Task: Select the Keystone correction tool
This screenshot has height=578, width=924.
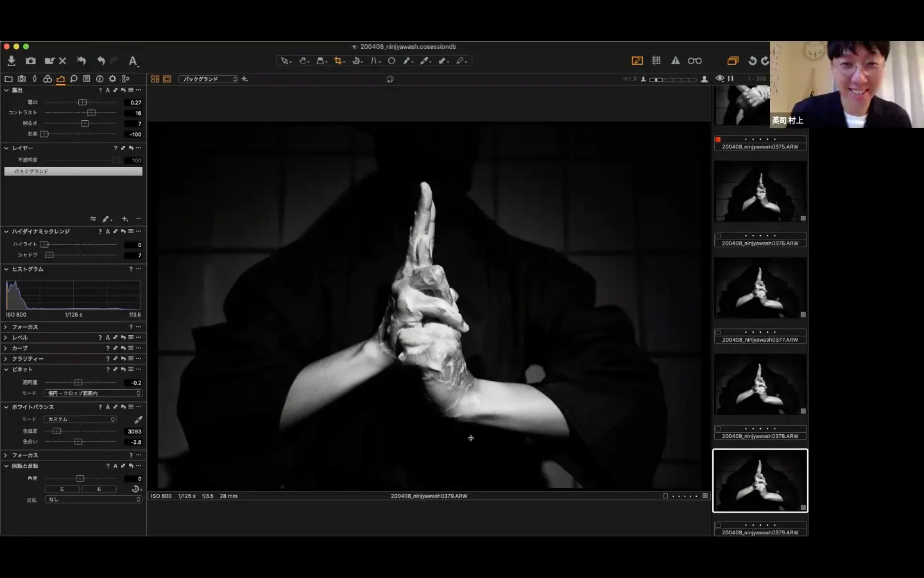Action: 321,61
